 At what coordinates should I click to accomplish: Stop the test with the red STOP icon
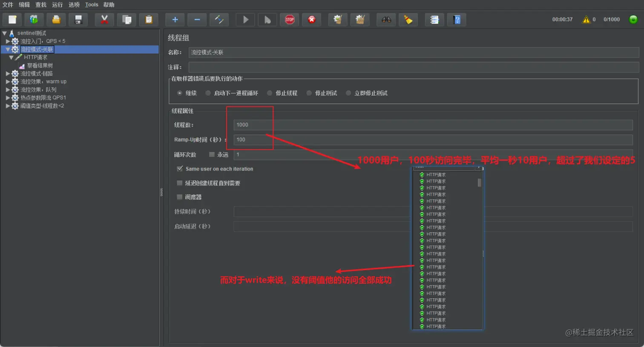click(290, 20)
